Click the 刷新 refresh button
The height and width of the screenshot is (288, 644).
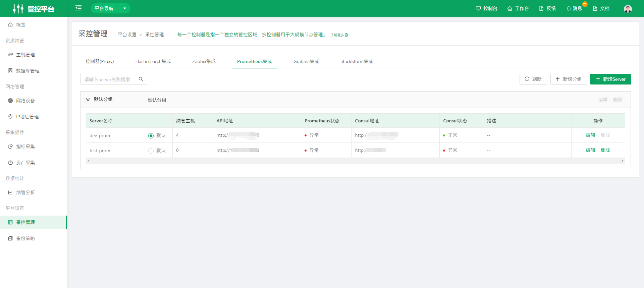pos(533,79)
